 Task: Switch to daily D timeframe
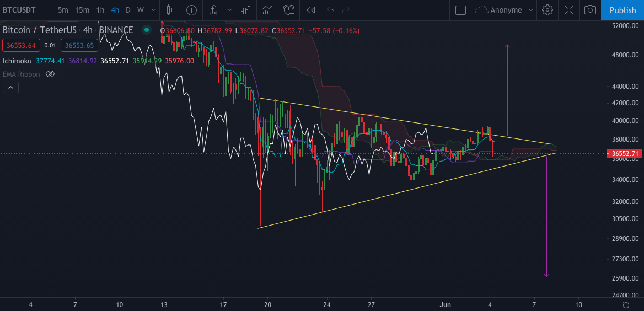click(128, 10)
